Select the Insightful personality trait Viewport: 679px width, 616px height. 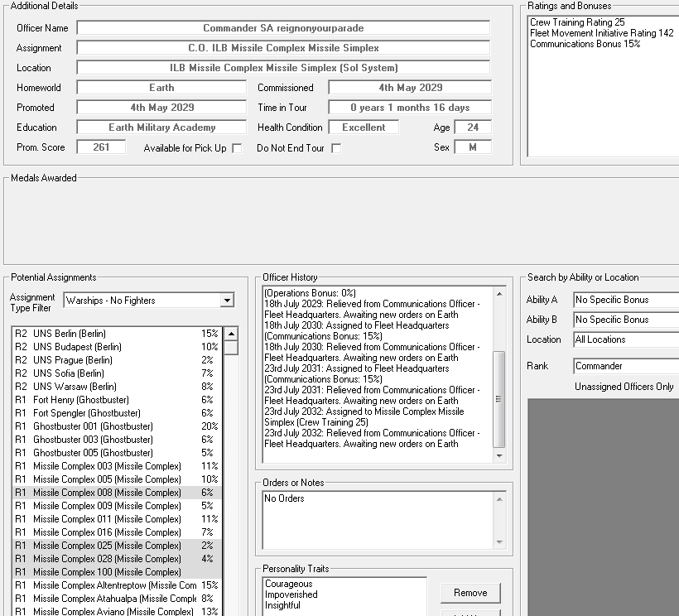[282, 605]
